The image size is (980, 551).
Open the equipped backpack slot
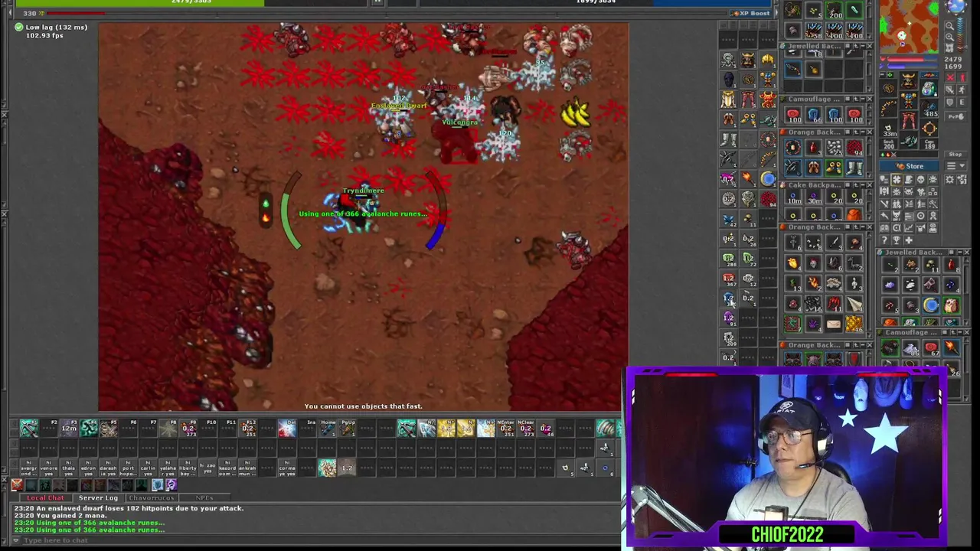pos(929,89)
